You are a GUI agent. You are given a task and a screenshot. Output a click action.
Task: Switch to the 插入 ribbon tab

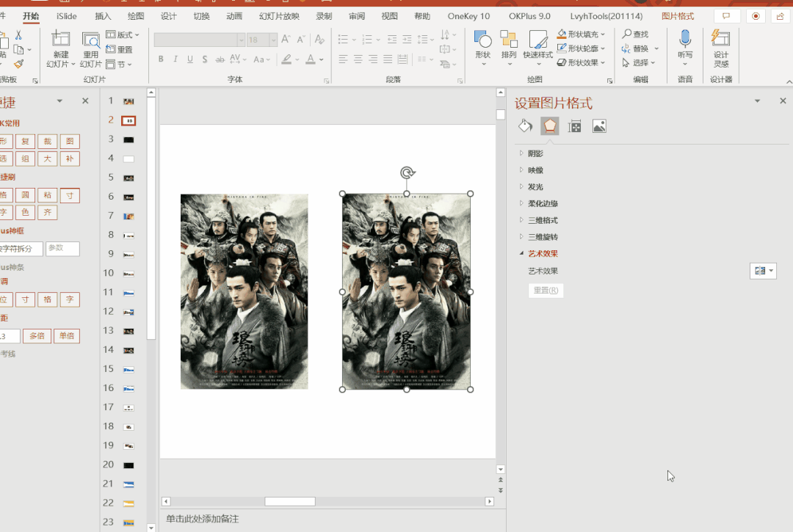(x=103, y=16)
